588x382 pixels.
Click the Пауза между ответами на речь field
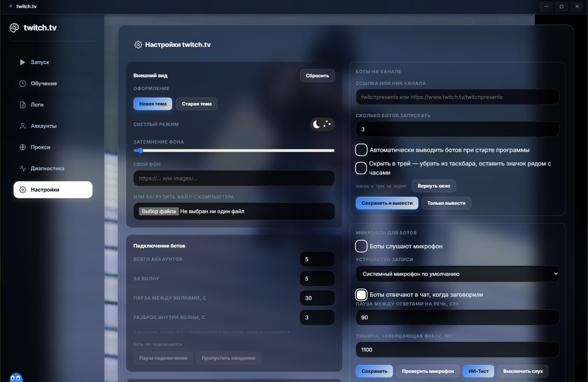(x=458, y=317)
